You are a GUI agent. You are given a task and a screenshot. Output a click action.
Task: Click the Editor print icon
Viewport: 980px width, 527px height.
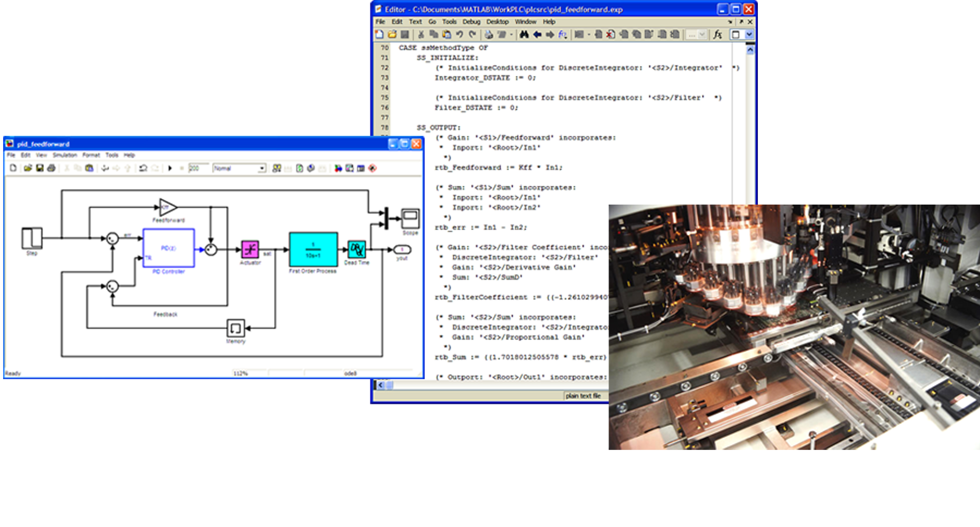click(489, 34)
